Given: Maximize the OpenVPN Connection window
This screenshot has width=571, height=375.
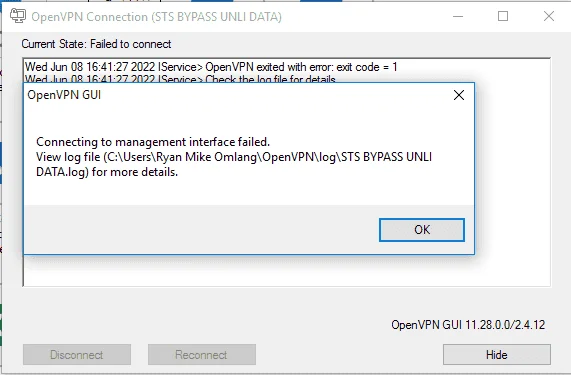Looking at the screenshot, I should (x=503, y=16).
